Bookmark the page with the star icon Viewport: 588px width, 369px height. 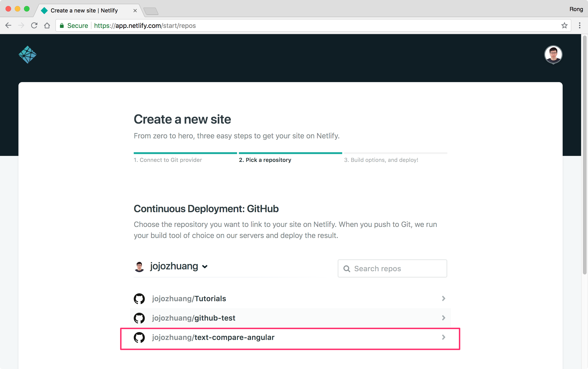tap(564, 25)
